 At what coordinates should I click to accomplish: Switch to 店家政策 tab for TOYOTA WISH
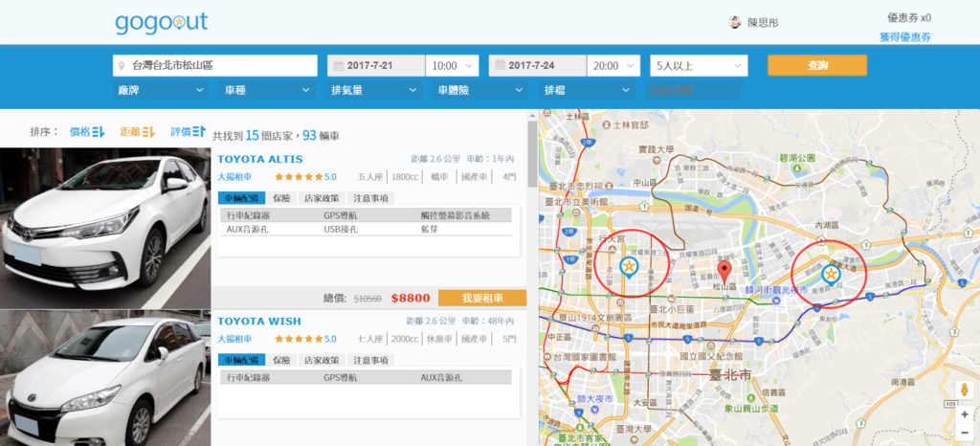point(322,361)
